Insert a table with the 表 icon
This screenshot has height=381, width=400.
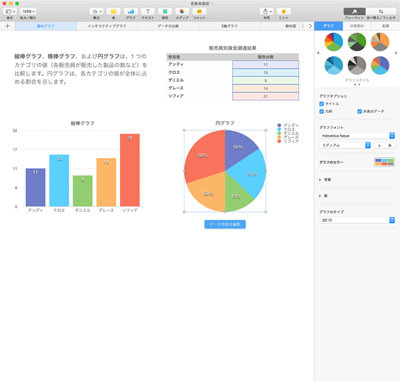(114, 11)
